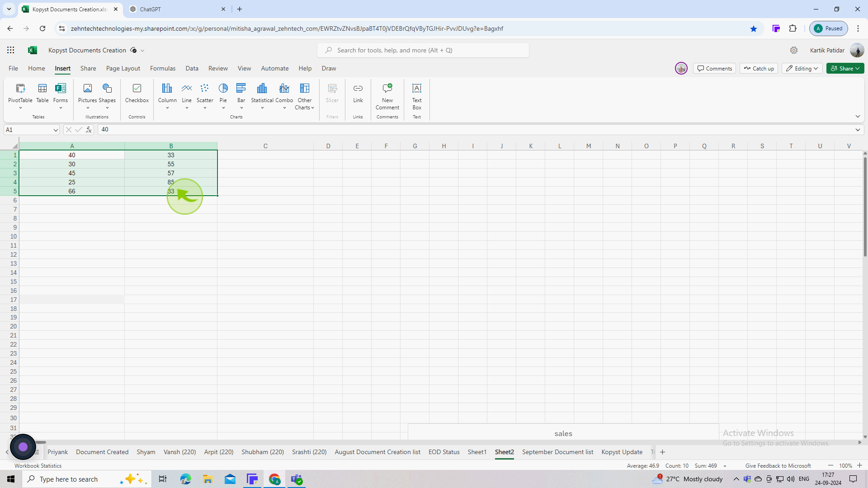Switch to the Home tab

click(x=37, y=68)
